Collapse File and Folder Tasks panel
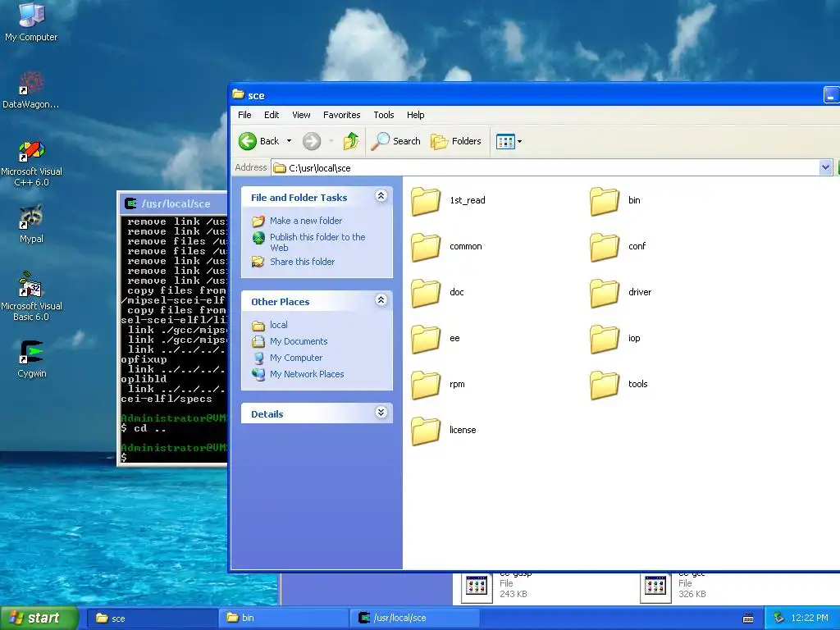This screenshot has width=840, height=630. [x=381, y=196]
